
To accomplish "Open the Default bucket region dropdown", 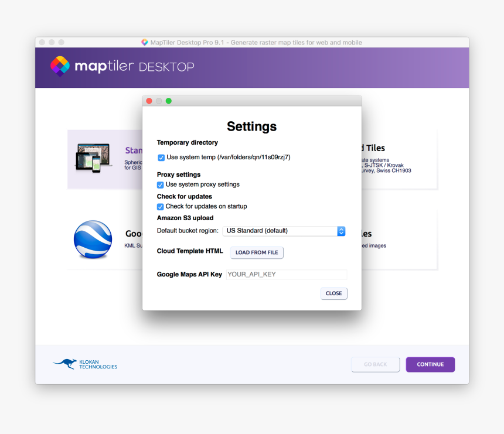I will click(284, 231).
